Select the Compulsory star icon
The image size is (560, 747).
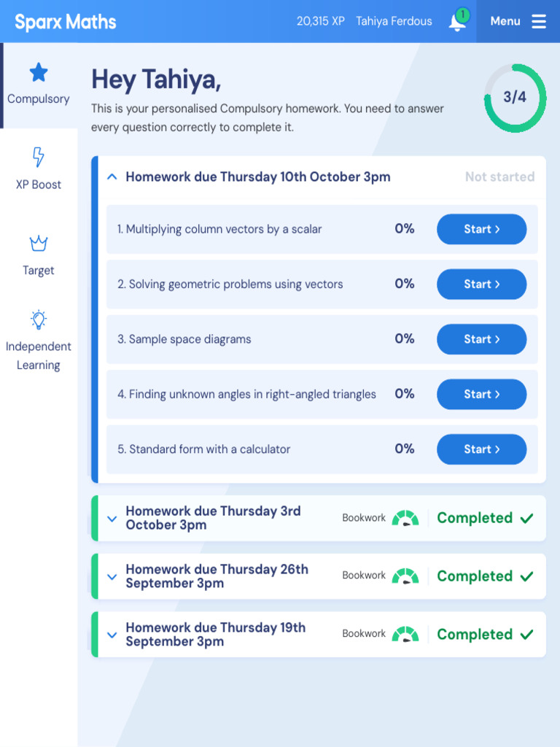click(x=39, y=72)
